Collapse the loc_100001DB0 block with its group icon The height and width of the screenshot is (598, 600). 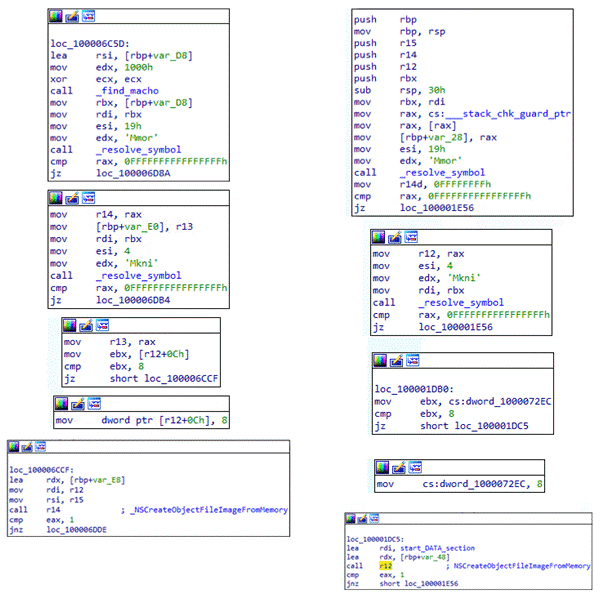coord(413,360)
